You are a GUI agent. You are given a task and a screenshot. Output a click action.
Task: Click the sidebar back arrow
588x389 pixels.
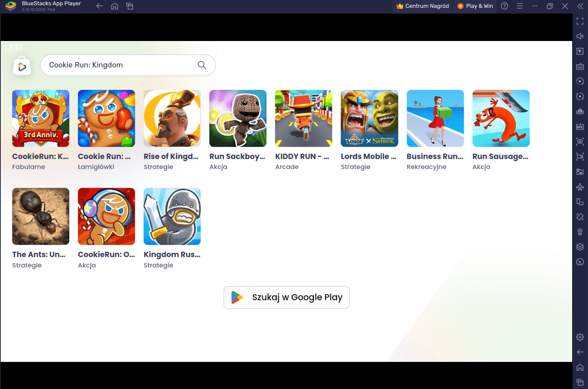coord(580,352)
